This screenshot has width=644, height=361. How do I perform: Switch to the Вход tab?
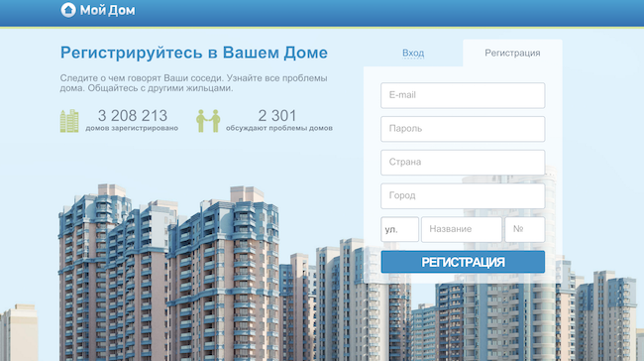coord(413,53)
